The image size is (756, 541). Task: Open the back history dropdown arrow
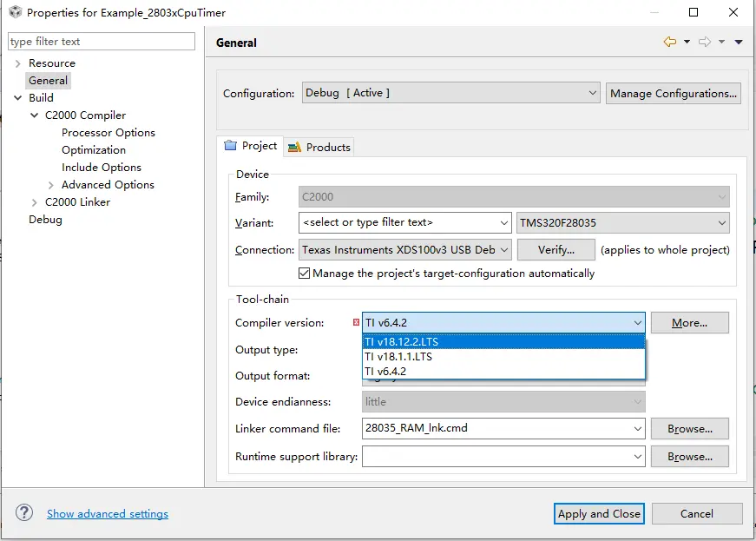(x=687, y=42)
